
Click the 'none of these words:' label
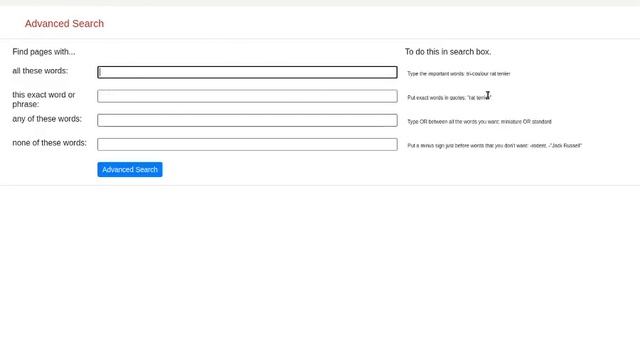[49, 143]
